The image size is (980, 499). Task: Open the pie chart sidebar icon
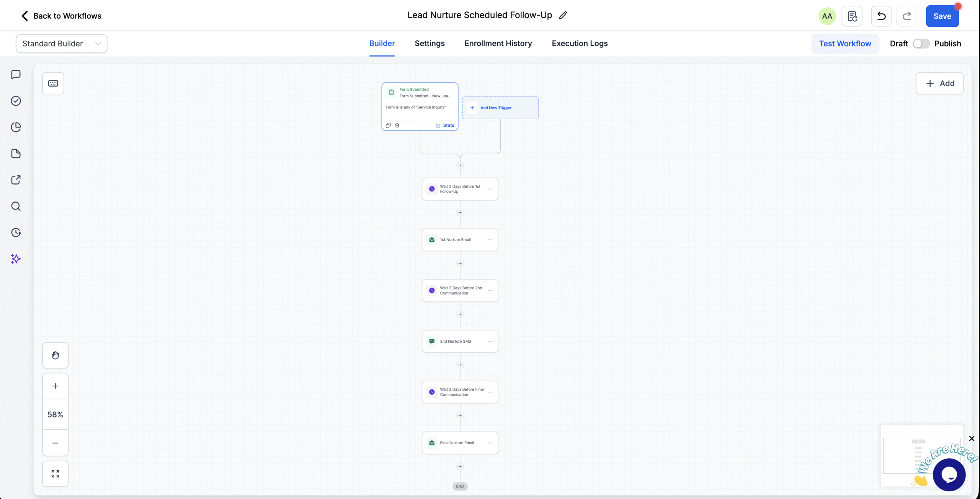(16, 127)
